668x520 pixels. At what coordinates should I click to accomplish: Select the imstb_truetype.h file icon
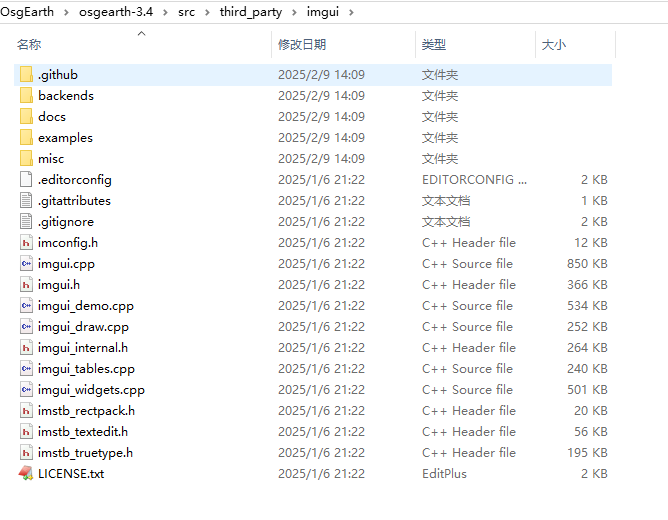(x=26, y=453)
